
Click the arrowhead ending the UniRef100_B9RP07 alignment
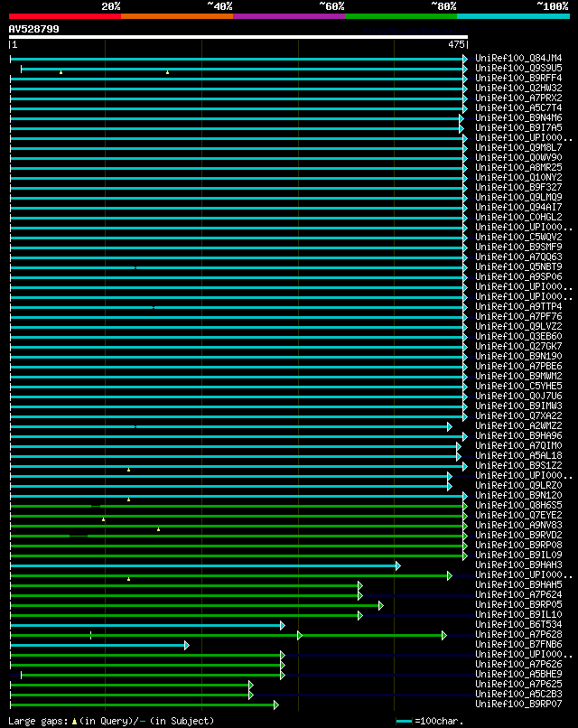tap(275, 705)
